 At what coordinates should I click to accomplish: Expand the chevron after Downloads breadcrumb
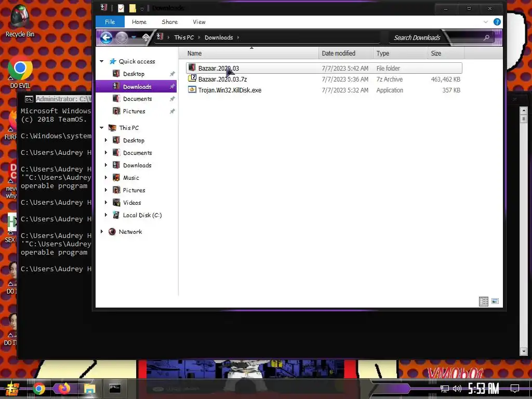[x=238, y=37]
